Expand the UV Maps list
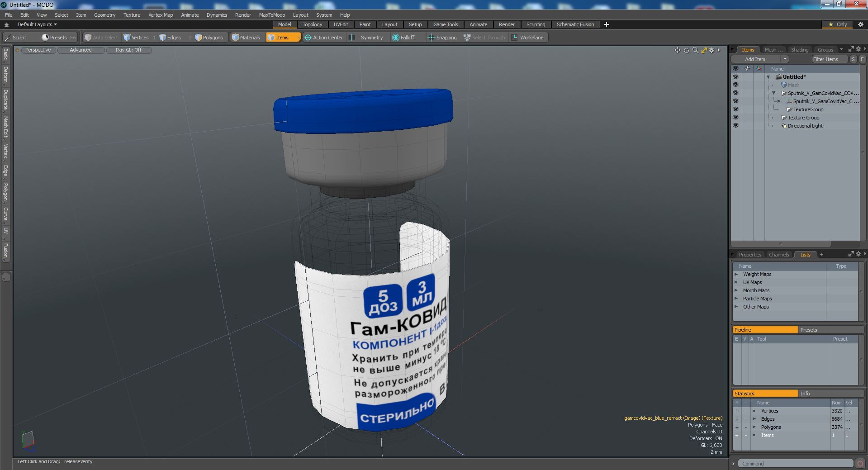Viewport: 868px width, 470px height. coord(736,282)
